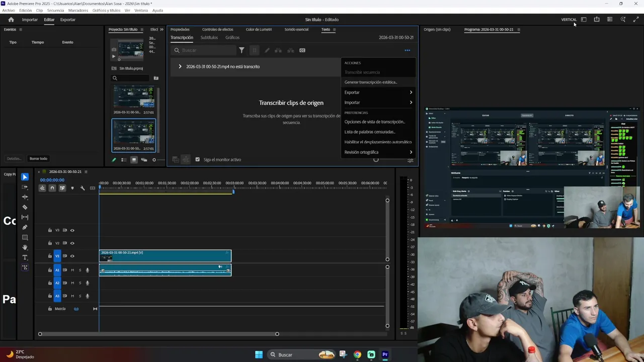Image resolution: width=644 pixels, height=362 pixels.
Task: Select the Slip tool
Action: point(25,217)
